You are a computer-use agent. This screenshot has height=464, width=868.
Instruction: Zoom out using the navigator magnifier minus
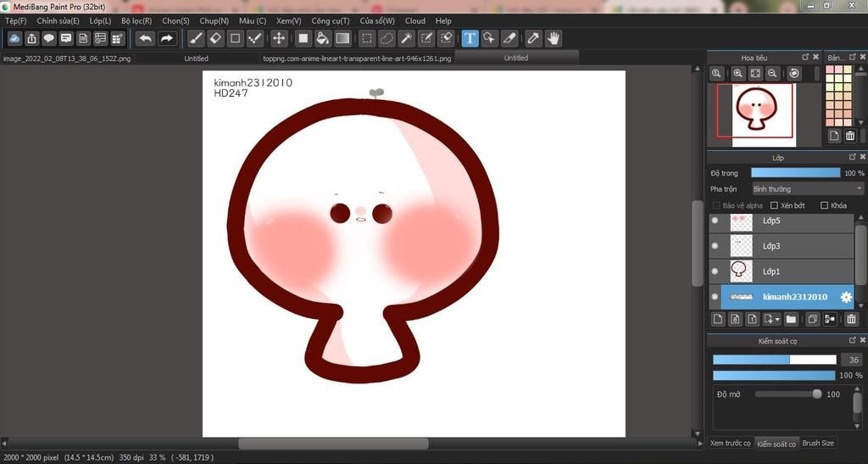coord(772,73)
